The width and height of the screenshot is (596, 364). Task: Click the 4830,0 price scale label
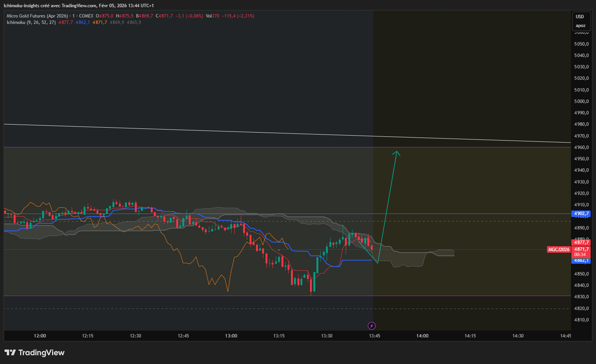582,297
